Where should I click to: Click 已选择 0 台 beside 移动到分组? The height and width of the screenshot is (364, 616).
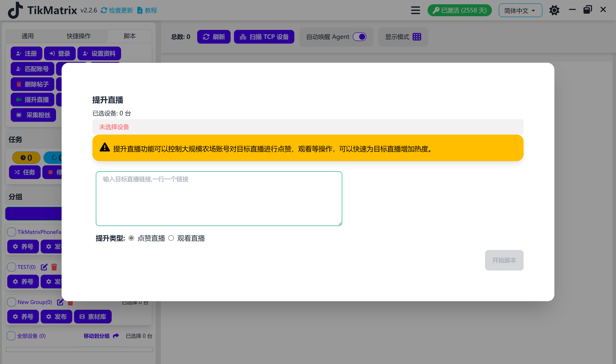point(139,336)
